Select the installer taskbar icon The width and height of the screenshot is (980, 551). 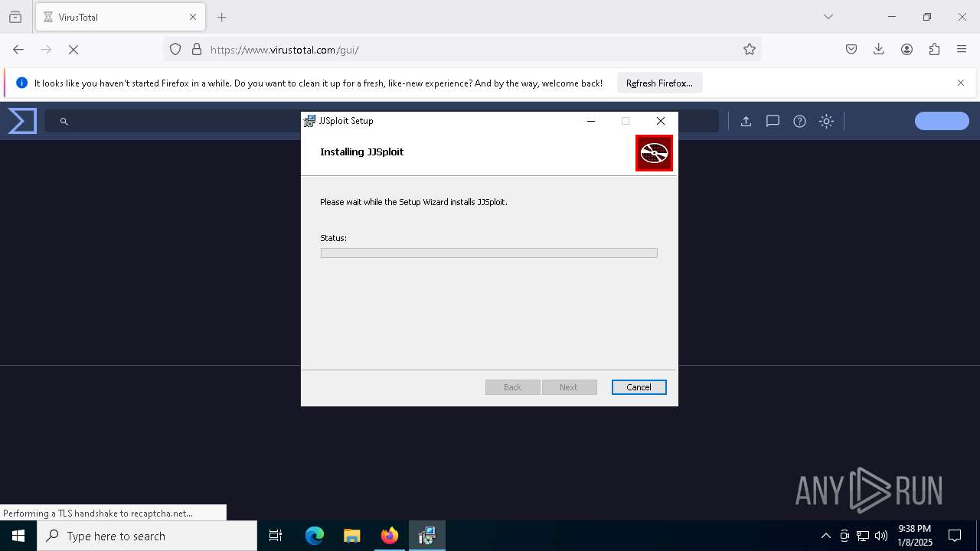(x=427, y=536)
